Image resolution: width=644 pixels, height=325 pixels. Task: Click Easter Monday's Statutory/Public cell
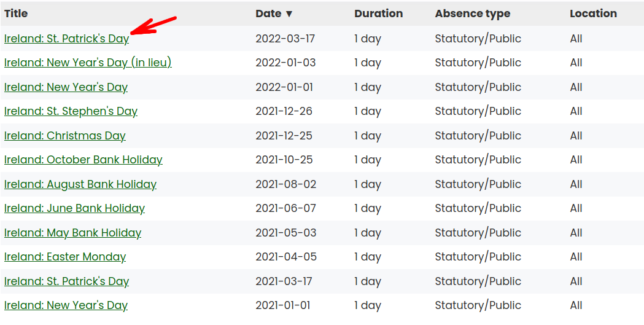coord(478,257)
